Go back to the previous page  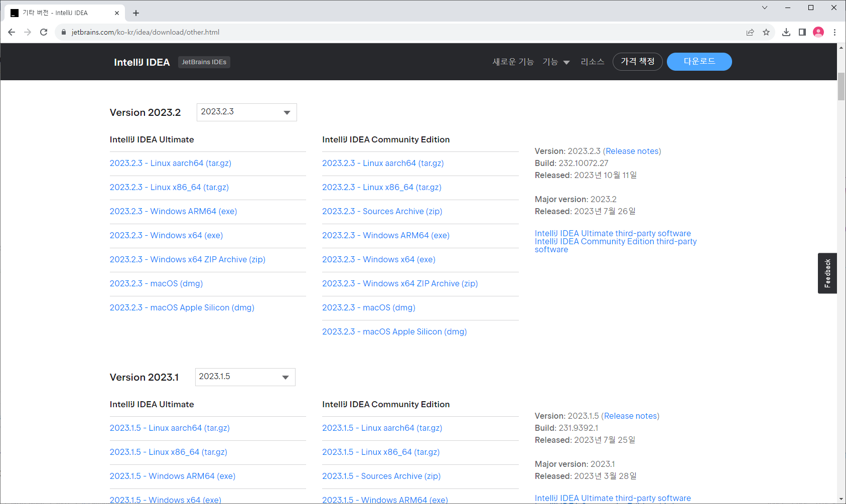[12, 32]
